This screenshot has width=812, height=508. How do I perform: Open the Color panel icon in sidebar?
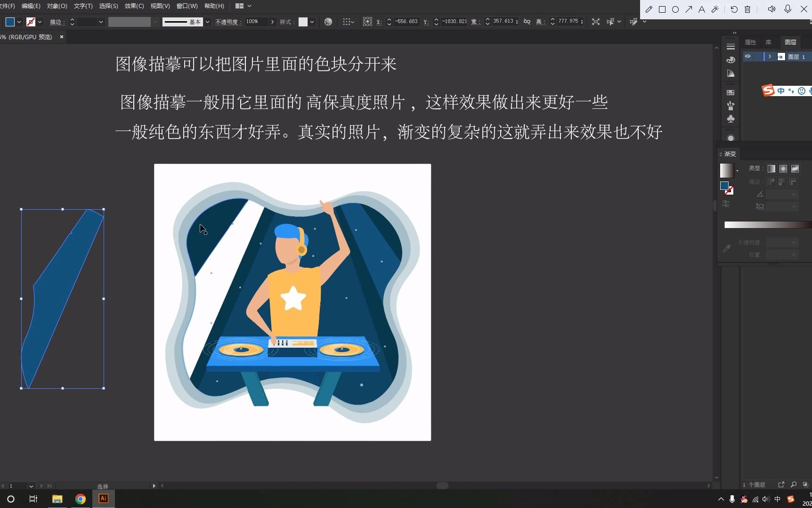731,60
